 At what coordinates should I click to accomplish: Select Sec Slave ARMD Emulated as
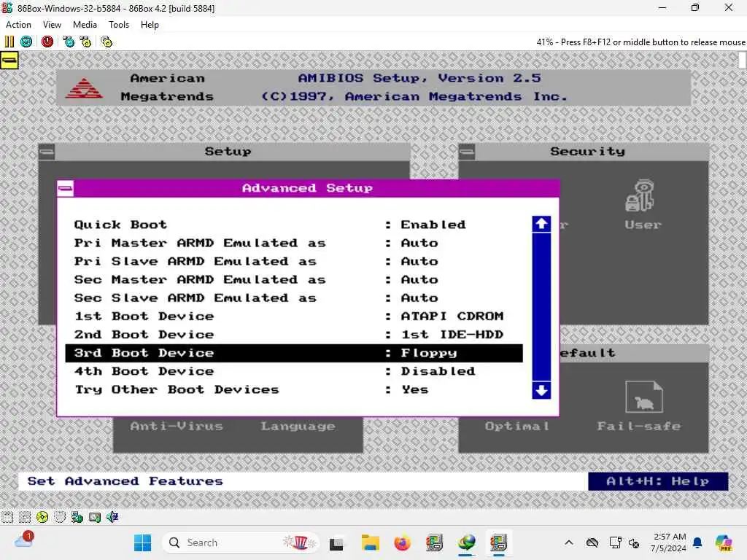(294, 297)
